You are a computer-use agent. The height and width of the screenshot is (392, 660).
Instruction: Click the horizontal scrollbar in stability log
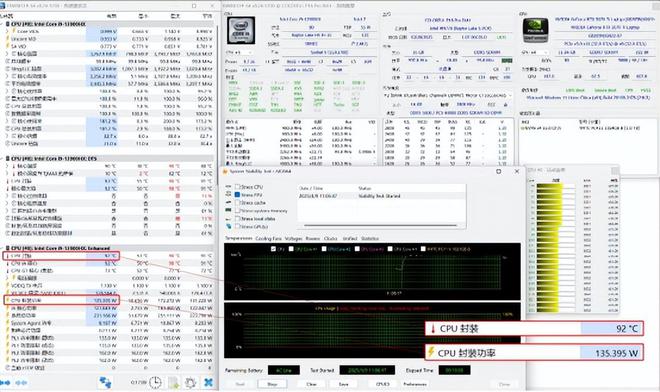pyautogui.click(x=380, y=225)
